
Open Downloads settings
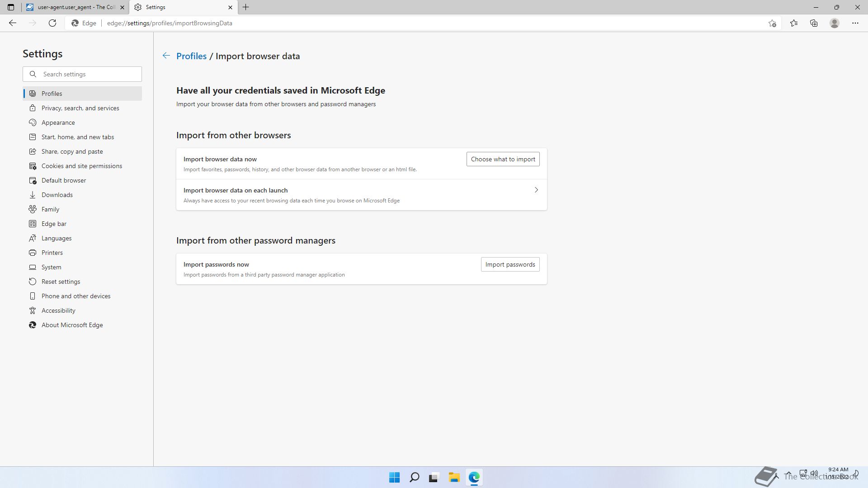pos(82,195)
